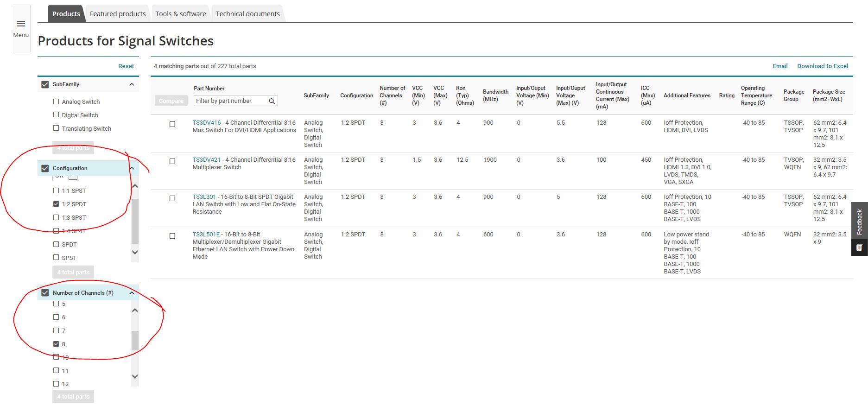
Task: Click the Compare button
Action: [171, 101]
